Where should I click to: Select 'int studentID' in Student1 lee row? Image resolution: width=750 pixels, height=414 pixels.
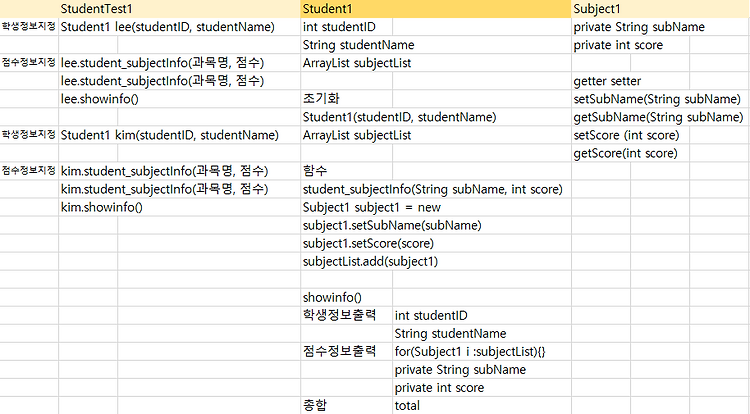(339, 27)
